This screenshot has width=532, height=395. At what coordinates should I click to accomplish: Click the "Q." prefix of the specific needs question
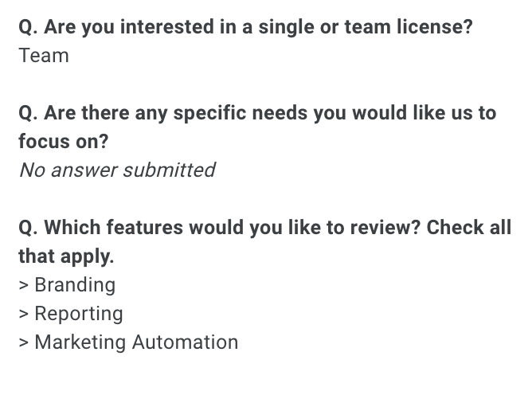[28, 113]
